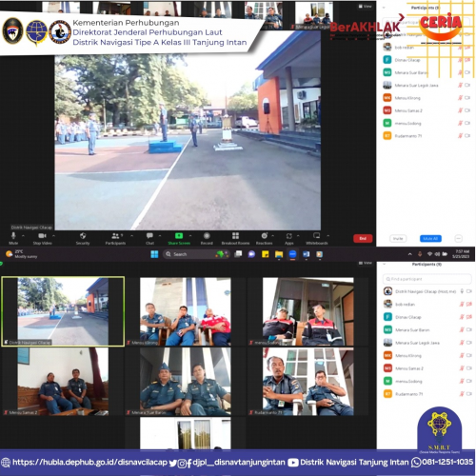Expand caret beside Share Screen button
Screen dimensions: 476x476
tap(190, 236)
